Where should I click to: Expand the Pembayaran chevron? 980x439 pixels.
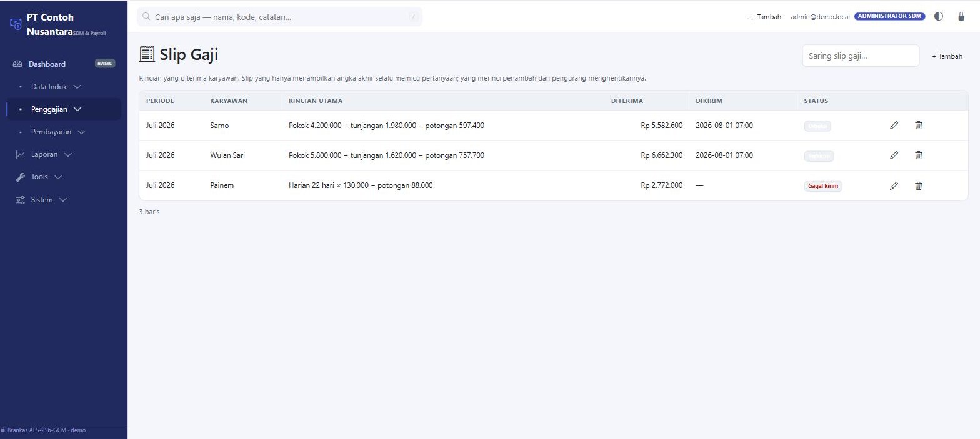81,132
